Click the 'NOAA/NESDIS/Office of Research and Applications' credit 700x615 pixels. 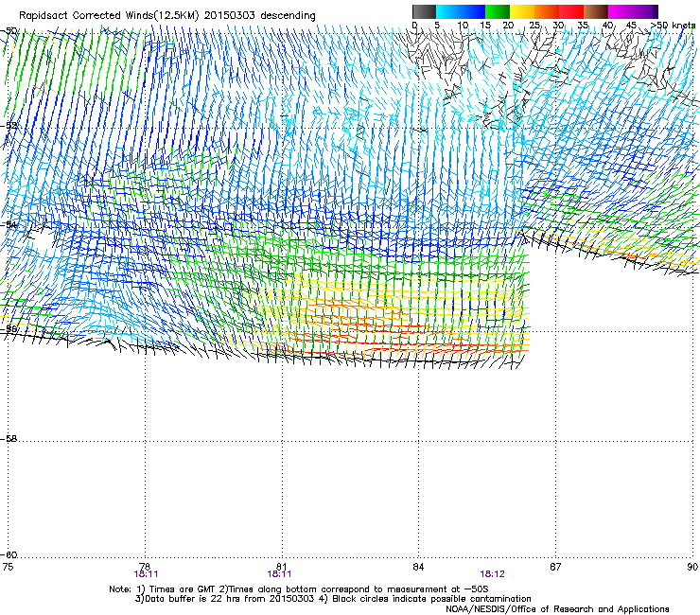[557, 609]
